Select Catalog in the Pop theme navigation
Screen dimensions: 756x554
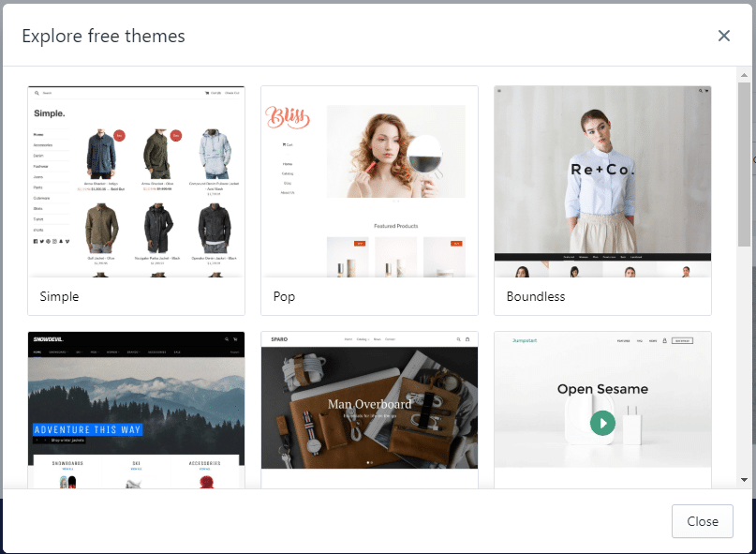(288, 173)
